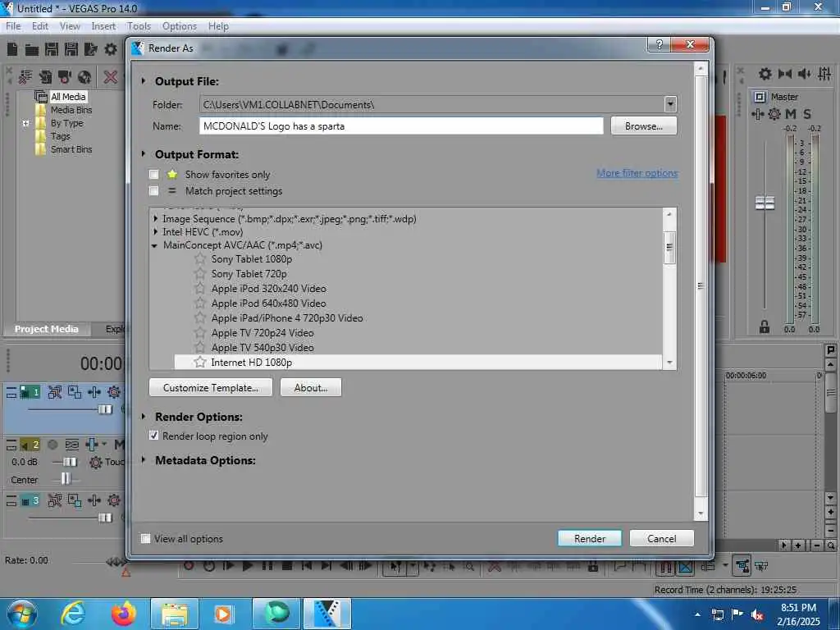Image resolution: width=840 pixels, height=630 pixels.
Task: Click the Dim output speaker icon
Action: (804, 74)
